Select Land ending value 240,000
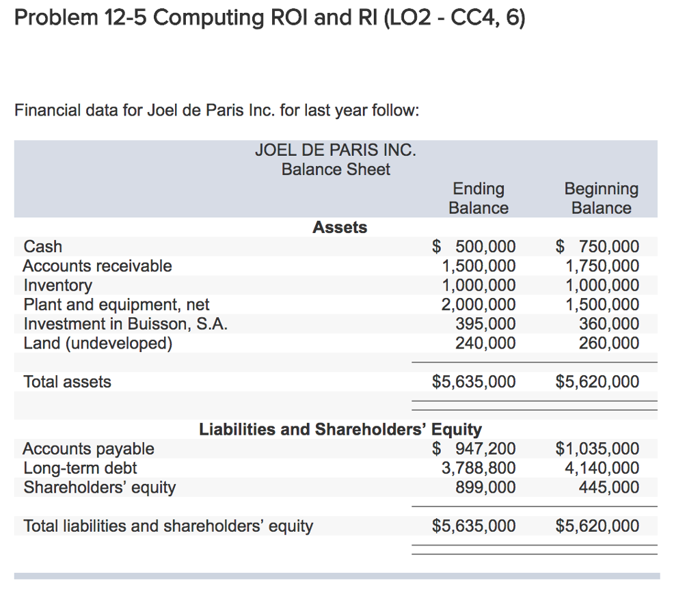Viewport: 700px width, 596px height. point(485,343)
